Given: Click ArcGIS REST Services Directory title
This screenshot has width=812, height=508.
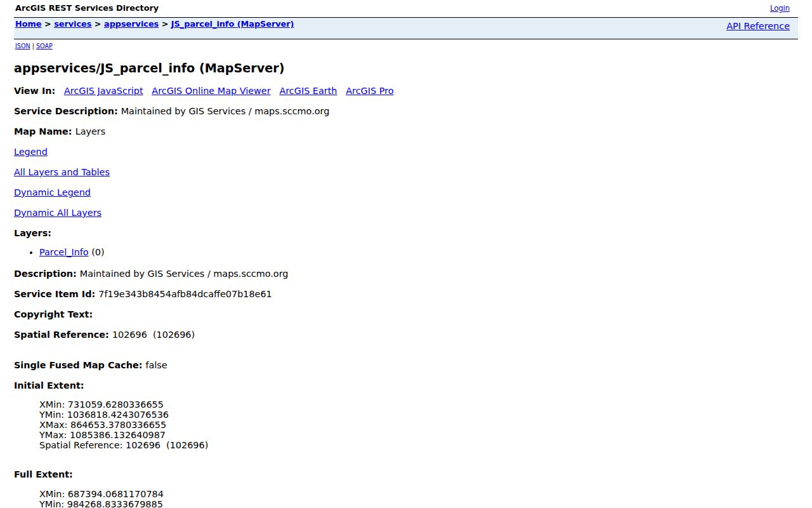Looking at the screenshot, I should tap(87, 8).
